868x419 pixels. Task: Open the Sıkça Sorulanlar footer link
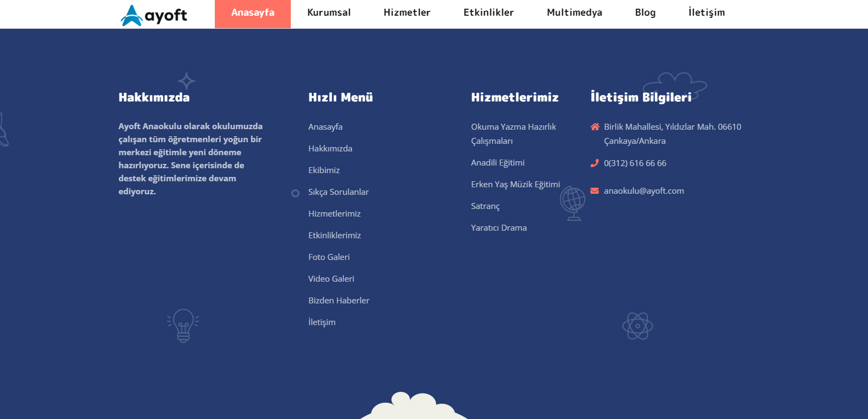tap(339, 192)
